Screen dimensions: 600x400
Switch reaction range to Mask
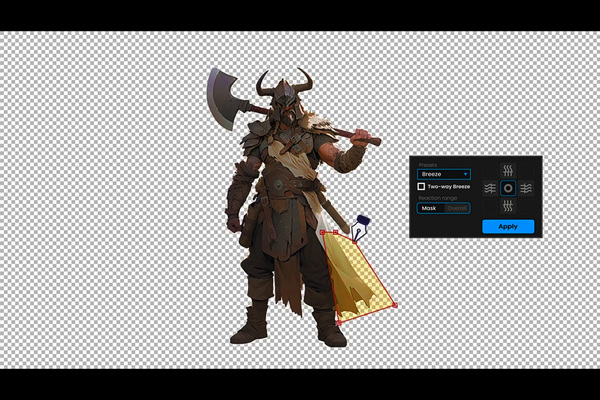429,208
